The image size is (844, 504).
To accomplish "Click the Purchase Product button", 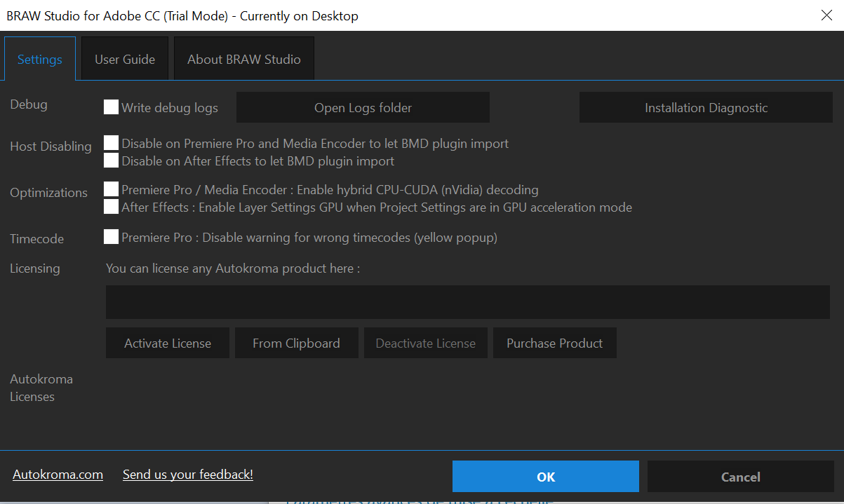I will pyautogui.click(x=554, y=343).
